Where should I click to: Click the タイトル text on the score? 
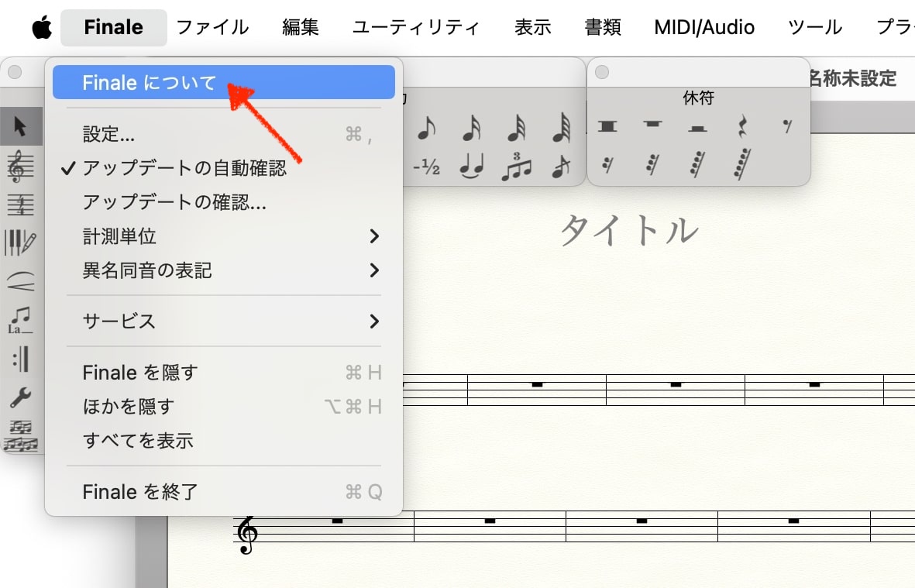point(629,230)
